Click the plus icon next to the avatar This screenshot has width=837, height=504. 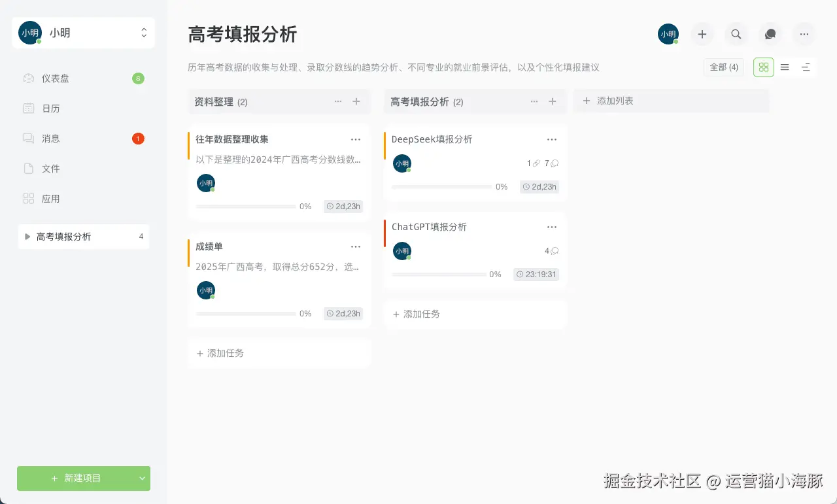[x=702, y=34]
